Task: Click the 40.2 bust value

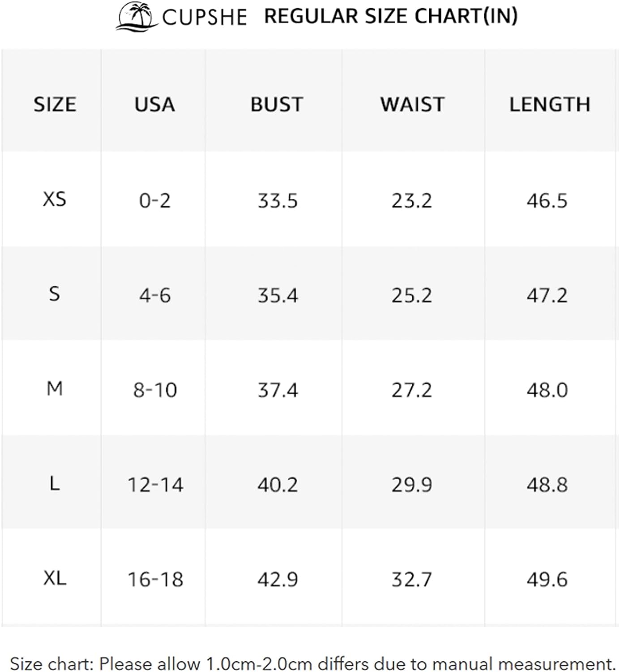Action: 278,485
